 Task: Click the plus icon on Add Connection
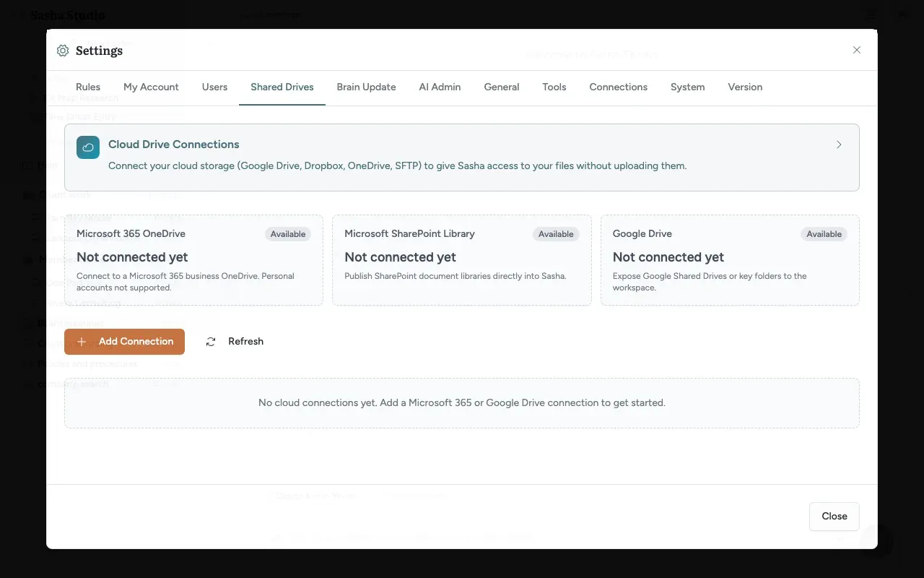(x=82, y=342)
